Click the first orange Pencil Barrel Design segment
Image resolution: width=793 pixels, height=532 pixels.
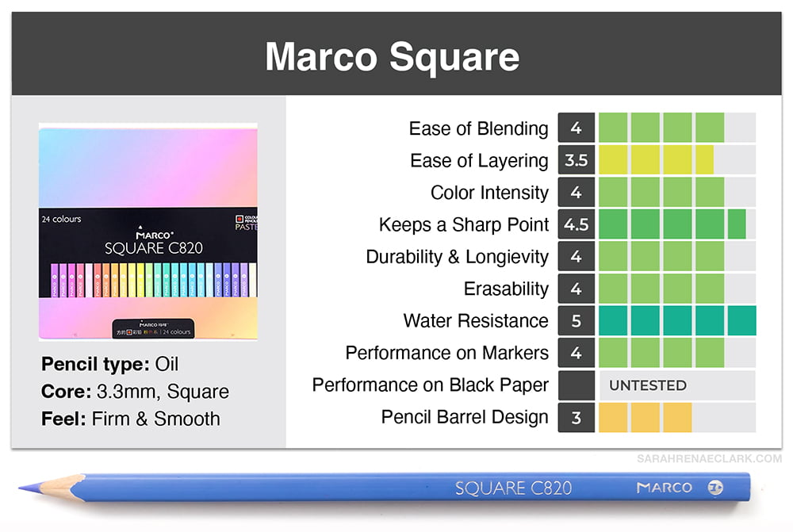[x=613, y=417]
